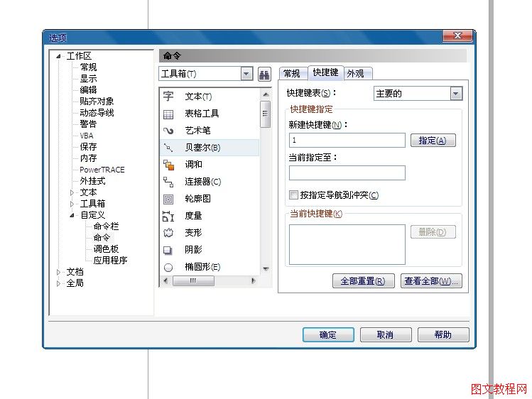Screen dimensions: 532x399
Task: Select 外挂式 in the tree
Action: (x=92, y=181)
